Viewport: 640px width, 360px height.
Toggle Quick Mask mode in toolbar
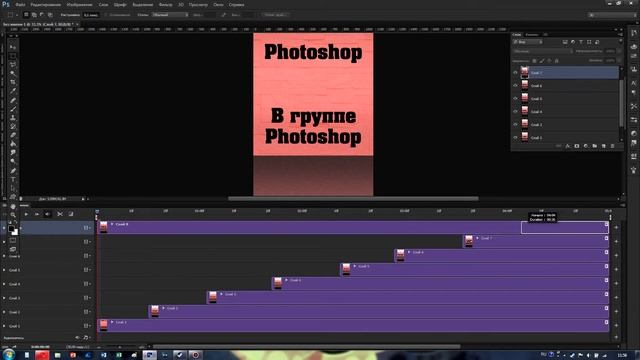pos(13,241)
